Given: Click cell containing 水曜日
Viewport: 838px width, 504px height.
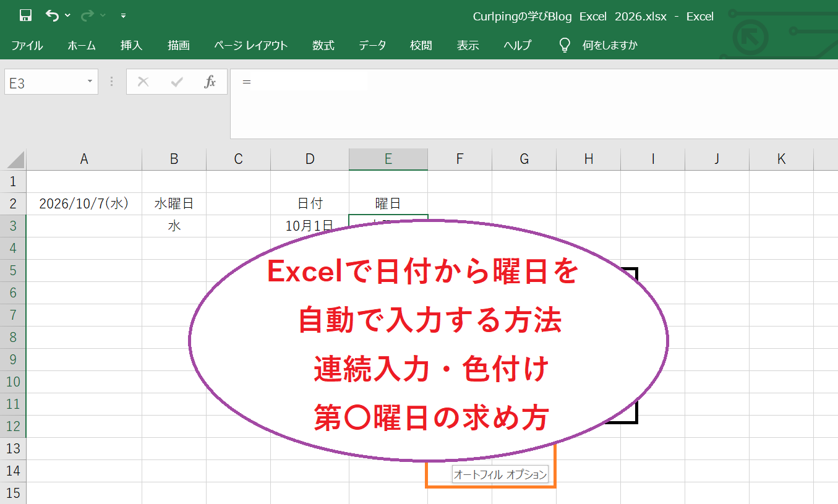Looking at the screenshot, I should coord(174,203).
